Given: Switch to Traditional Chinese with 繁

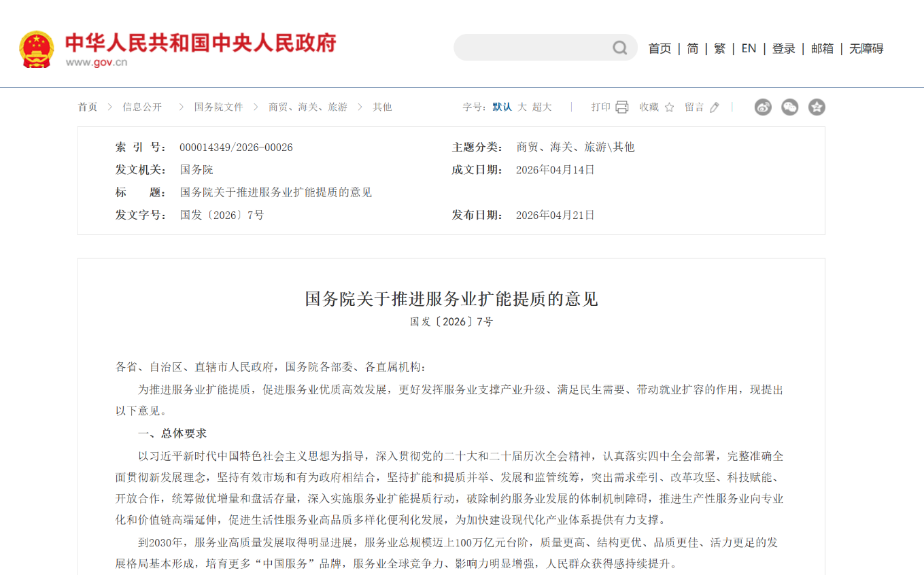Looking at the screenshot, I should 719,48.
